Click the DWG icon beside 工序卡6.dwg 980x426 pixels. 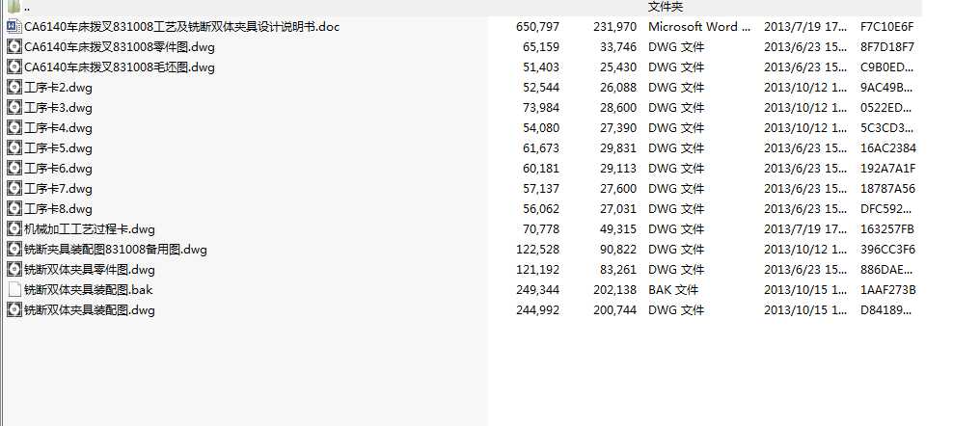(14, 169)
